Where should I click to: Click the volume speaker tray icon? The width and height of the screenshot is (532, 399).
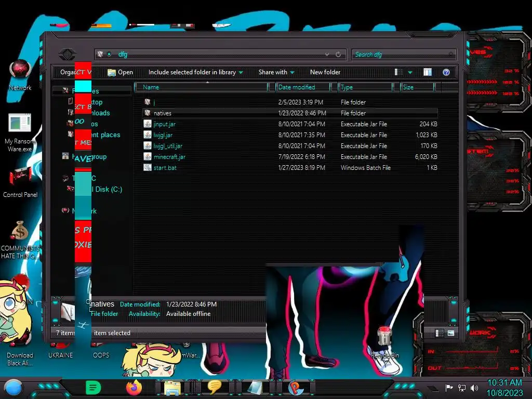coord(474,388)
